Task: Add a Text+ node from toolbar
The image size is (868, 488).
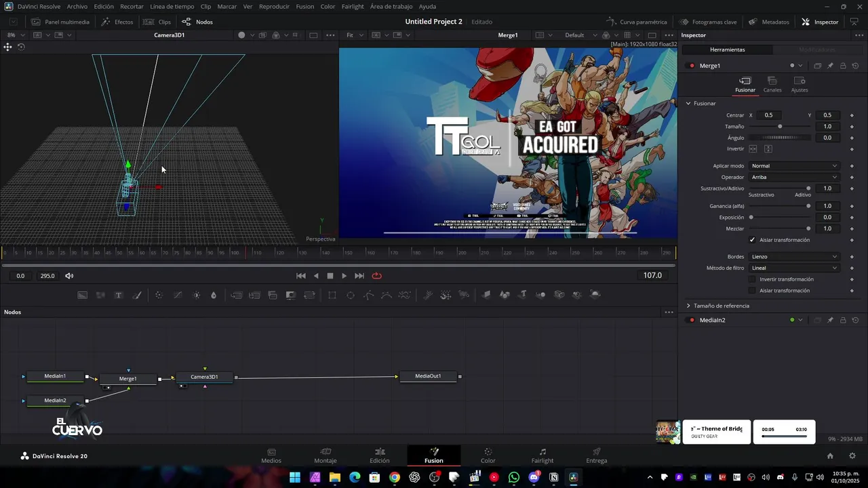Action: [119, 295]
